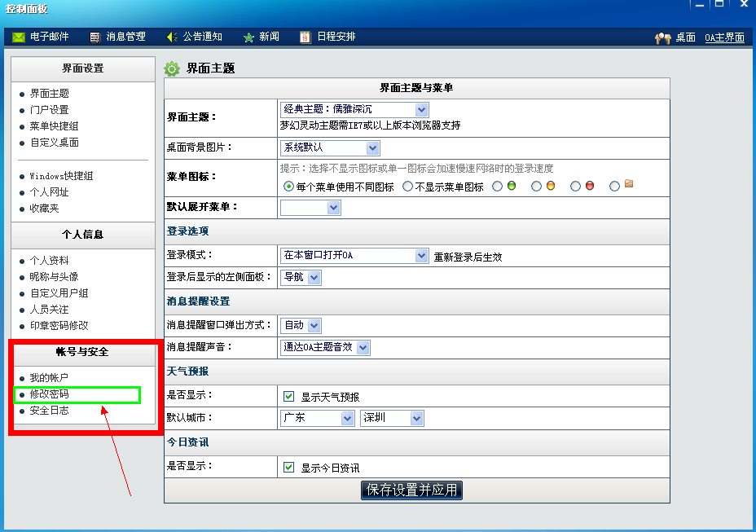Click the 桌面 icon at top right
Viewport: 756px width, 532px height.
pyautogui.click(x=662, y=38)
